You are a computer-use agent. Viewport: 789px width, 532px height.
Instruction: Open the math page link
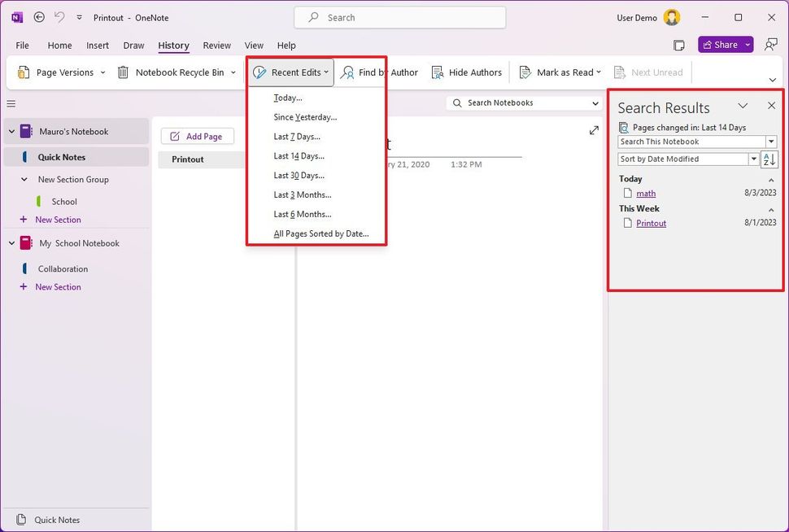[644, 193]
